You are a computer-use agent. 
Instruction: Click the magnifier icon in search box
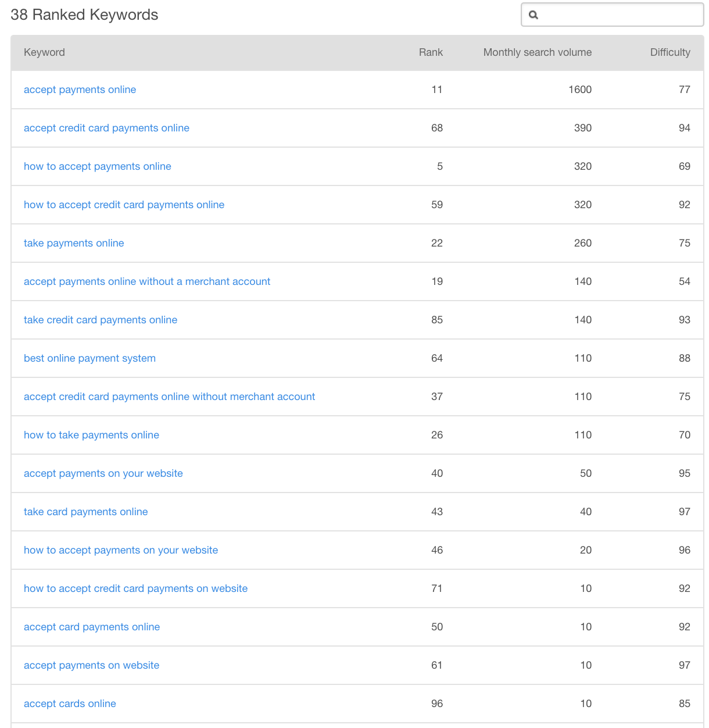pos(533,15)
